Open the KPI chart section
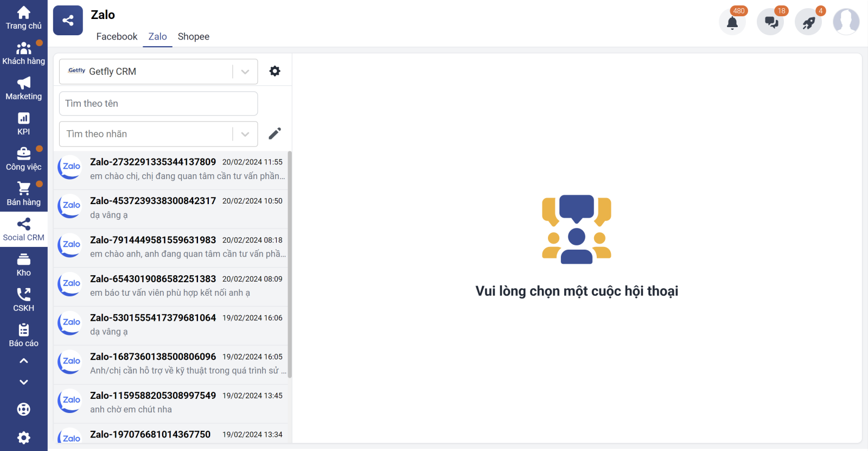The width and height of the screenshot is (868, 451). click(23, 124)
